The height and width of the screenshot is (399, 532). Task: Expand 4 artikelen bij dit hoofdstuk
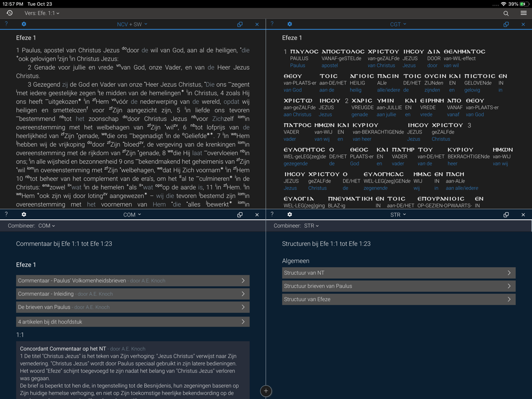click(132, 322)
